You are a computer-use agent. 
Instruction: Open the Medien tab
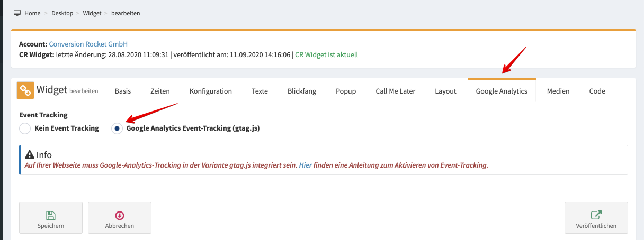(558, 91)
